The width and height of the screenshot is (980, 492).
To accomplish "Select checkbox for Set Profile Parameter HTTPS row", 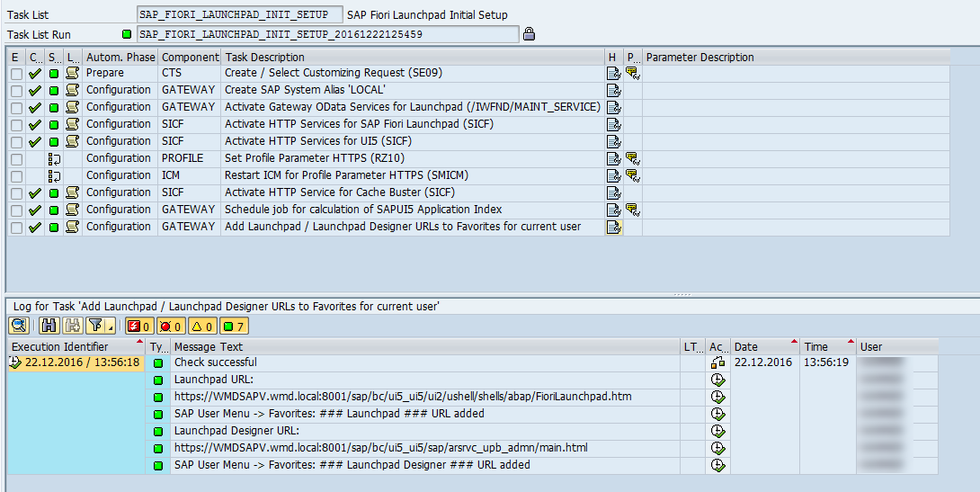I will [17, 158].
